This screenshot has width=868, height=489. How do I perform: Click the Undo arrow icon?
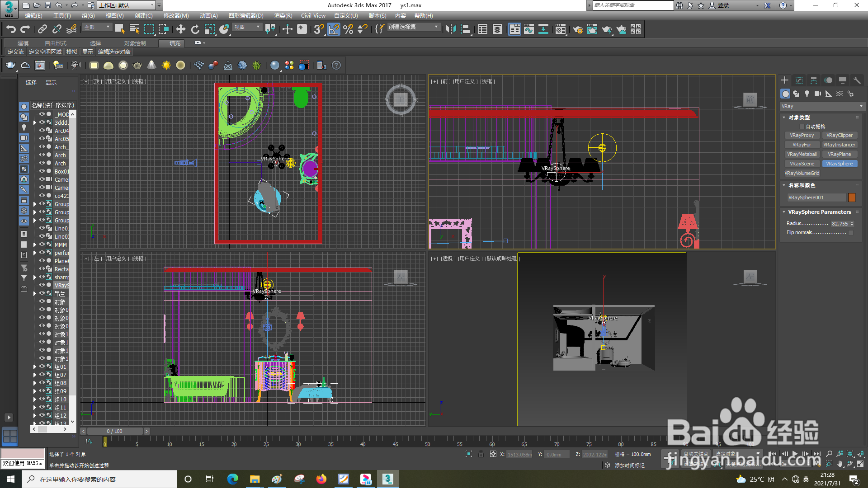click(10, 29)
